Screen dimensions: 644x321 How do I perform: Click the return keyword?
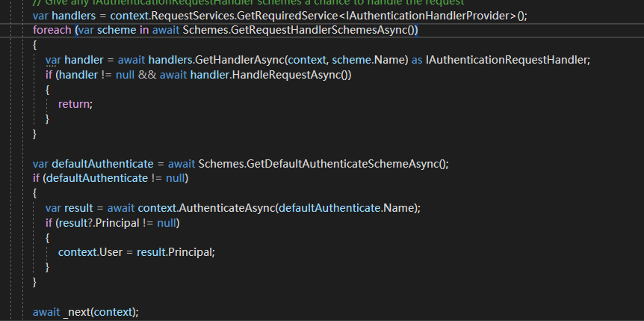coord(74,104)
